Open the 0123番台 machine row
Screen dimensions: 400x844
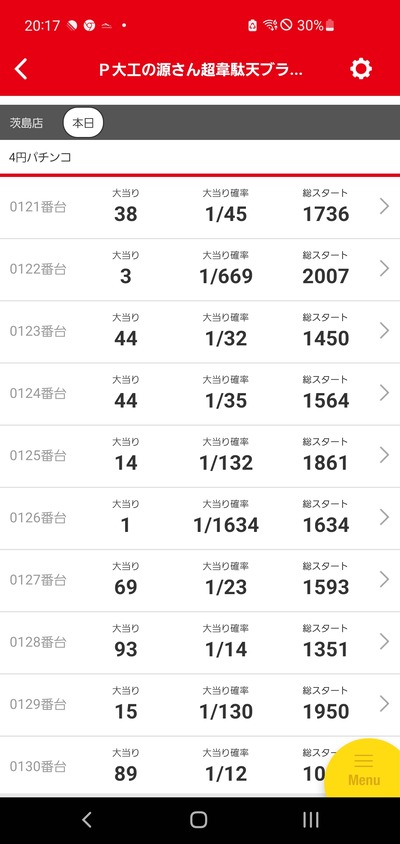pyautogui.click(x=200, y=332)
